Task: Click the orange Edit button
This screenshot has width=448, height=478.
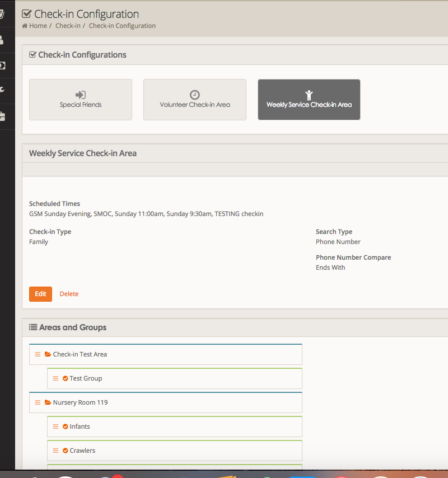Action: [x=40, y=294]
